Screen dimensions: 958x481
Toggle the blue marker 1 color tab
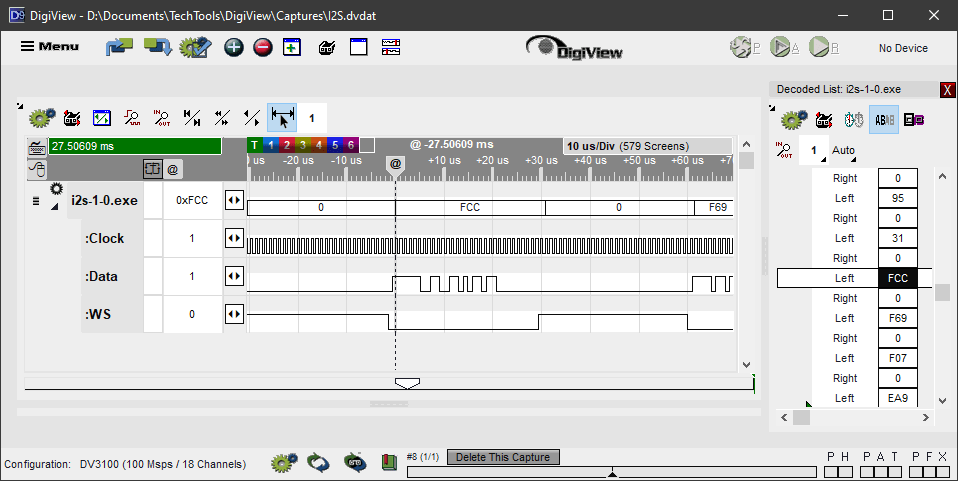point(270,146)
